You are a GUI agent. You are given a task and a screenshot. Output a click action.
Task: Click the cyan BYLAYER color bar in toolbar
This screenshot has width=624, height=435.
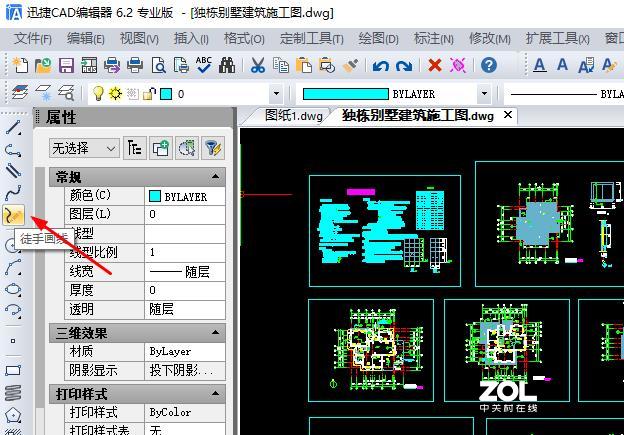point(345,94)
